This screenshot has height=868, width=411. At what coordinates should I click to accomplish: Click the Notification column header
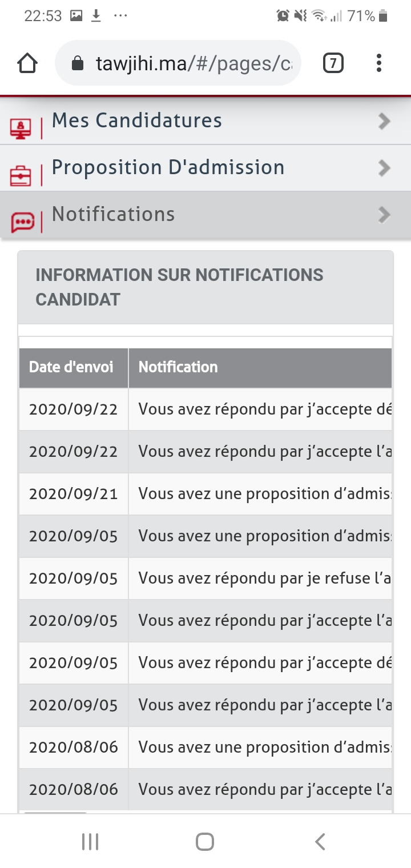click(x=178, y=367)
